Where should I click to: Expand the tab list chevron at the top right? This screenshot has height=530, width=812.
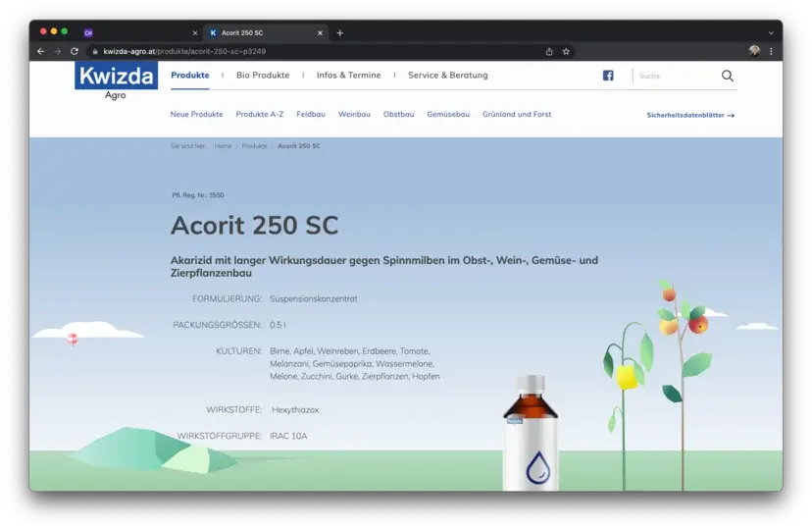tap(771, 32)
